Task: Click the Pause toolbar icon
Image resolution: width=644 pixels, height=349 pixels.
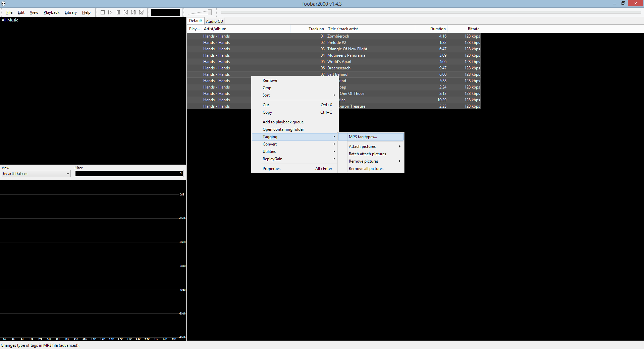Action: (x=118, y=12)
